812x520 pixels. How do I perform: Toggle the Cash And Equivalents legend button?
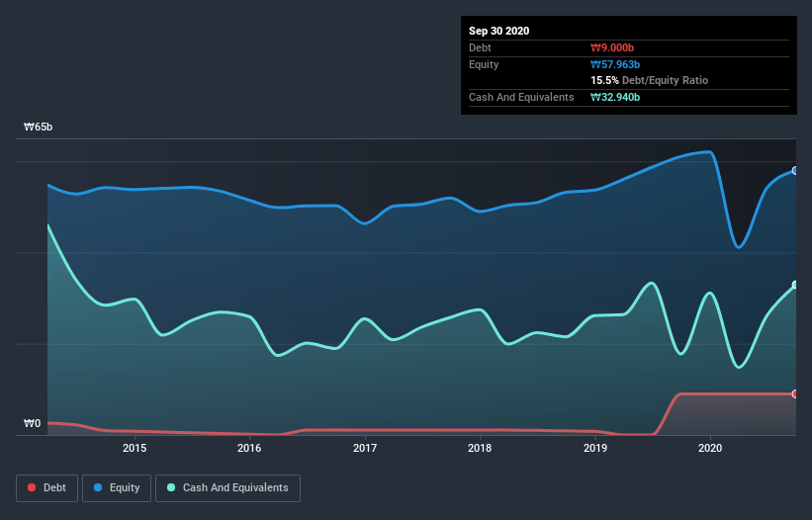pos(227,488)
